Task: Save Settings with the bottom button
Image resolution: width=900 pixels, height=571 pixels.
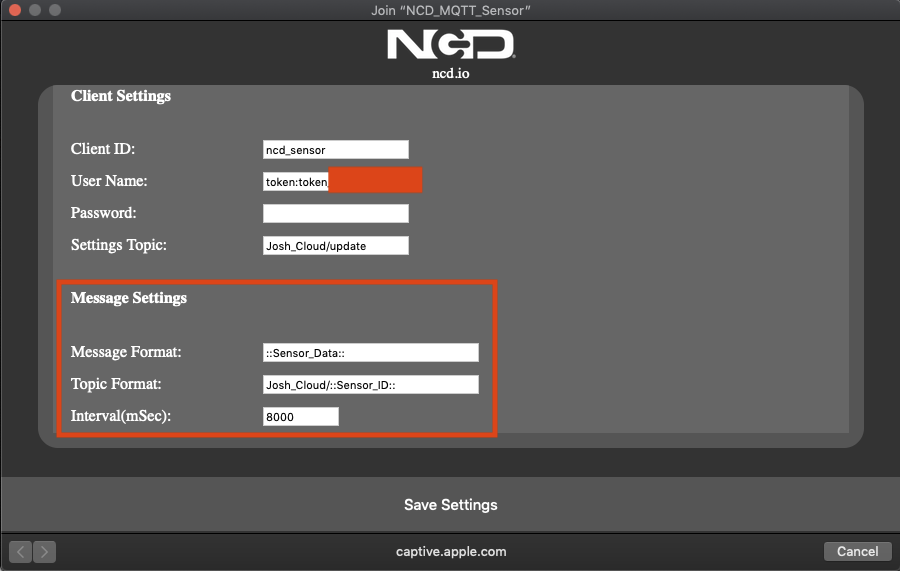Action: click(451, 504)
